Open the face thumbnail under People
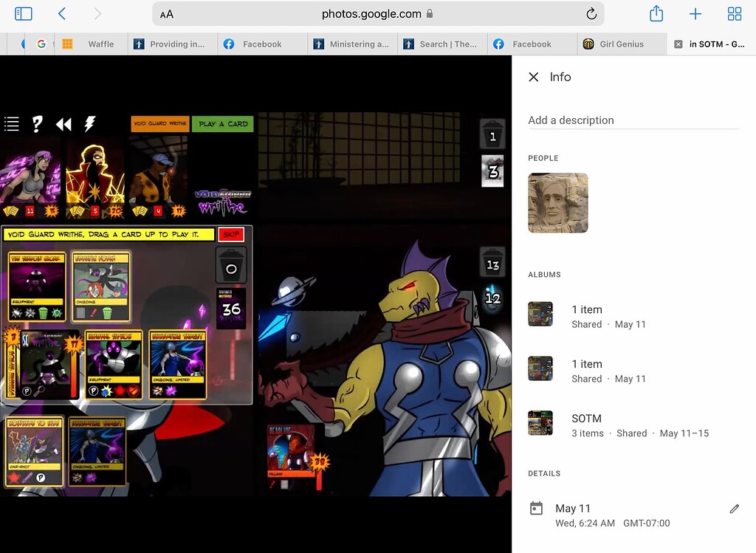The width and height of the screenshot is (756, 553). tap(558, 203)
